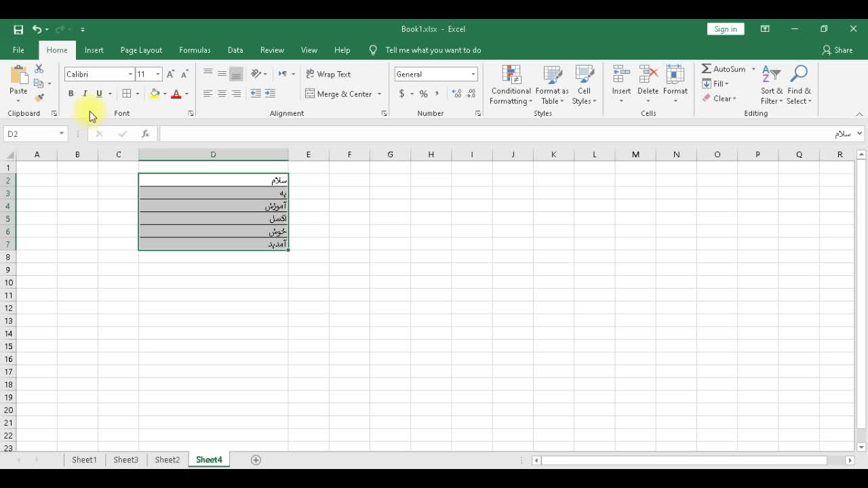This screenshot has width=868, height=488.
Task: Click the Share button
Action: coord(837,50)
